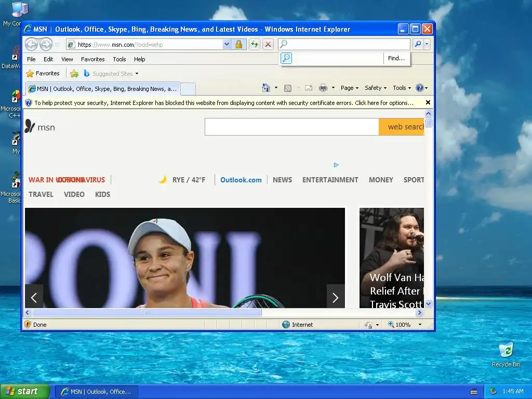Open the NEWS section link
This screenshot has width=532, height=399.
[x=282, y=180]
